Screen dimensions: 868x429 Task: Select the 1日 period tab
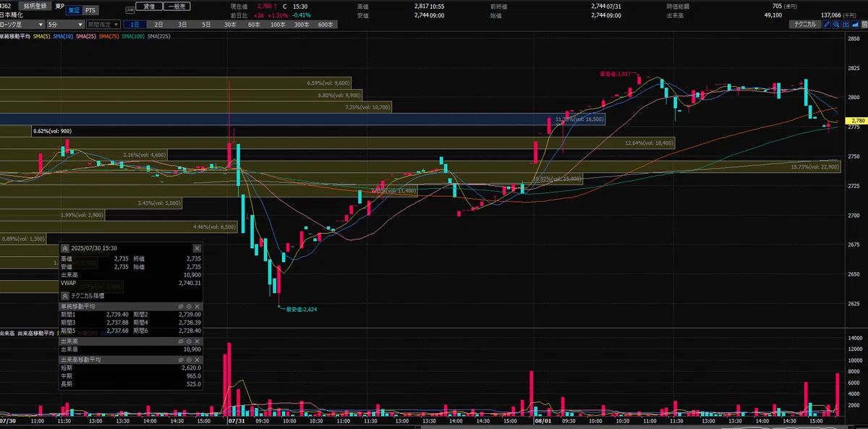point(135,25)
